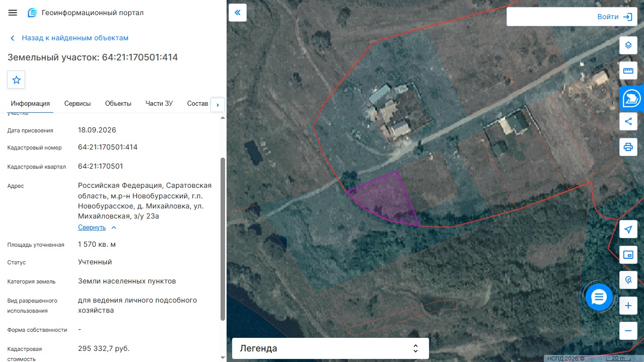The image size is (644, 362).
Task: Share the map view
Action: (628, 121)
